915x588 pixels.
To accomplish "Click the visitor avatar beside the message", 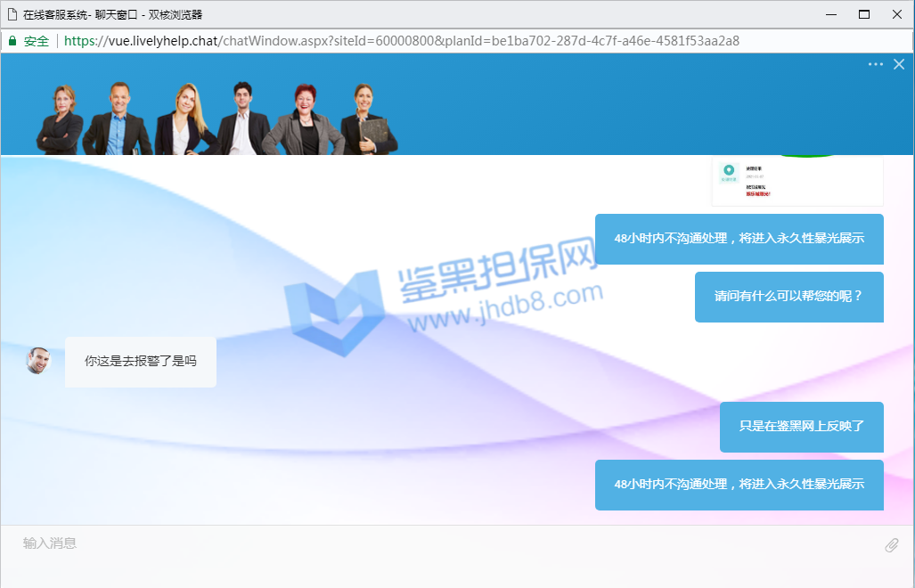I will 38,361.
